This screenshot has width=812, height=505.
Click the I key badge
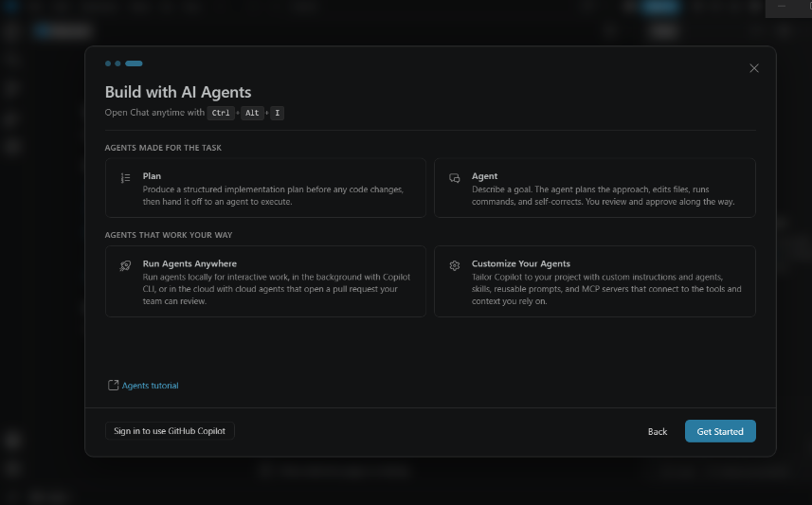coord(277,113)
